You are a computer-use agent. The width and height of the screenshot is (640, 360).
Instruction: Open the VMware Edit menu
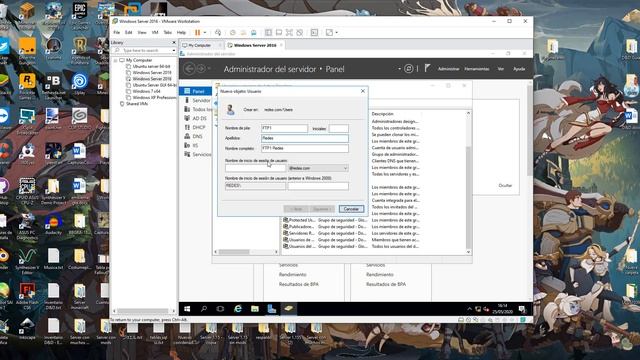pyautogui.click(x=129, y=32)
